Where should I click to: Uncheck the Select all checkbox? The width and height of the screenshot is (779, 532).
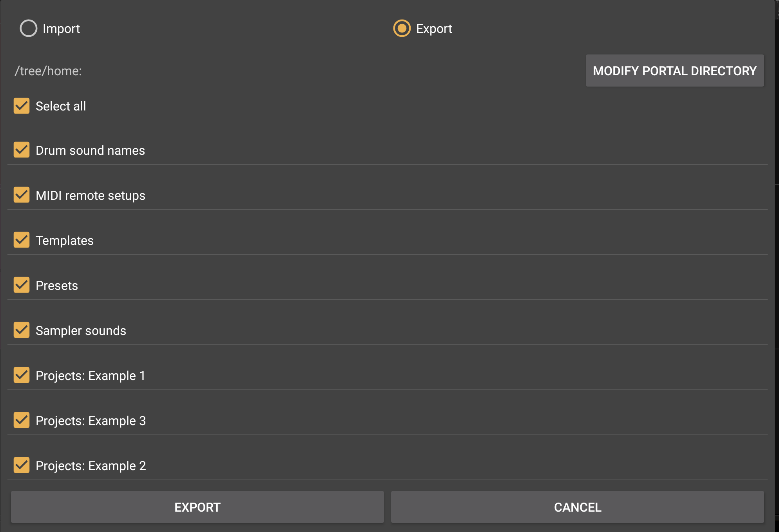pyautogui.click(x=22, y=106)
